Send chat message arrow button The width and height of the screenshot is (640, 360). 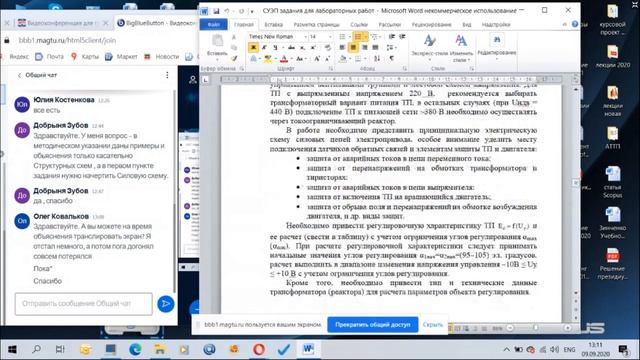click(x=166, y=304)
